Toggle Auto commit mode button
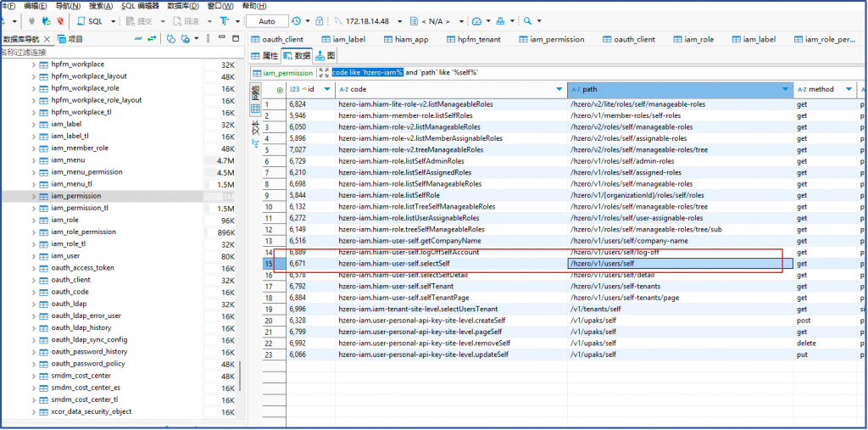 click(267, 20)
